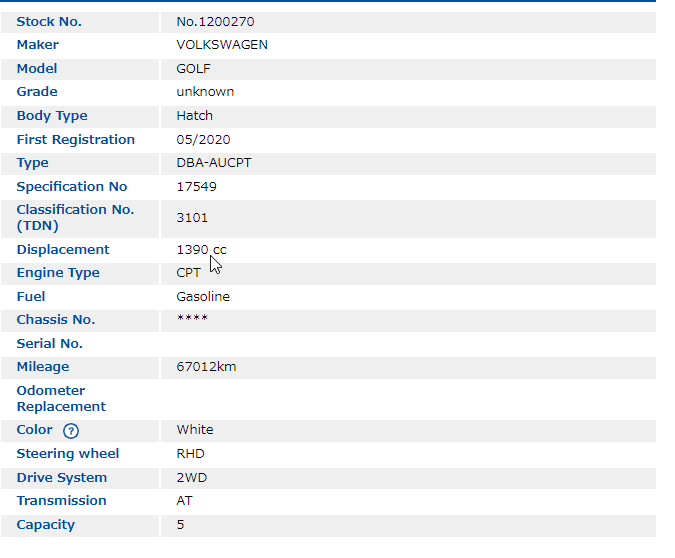Screen dimensions: 675x558
Task: Click the Steering wheel value RHD
Action: (190, 454)
